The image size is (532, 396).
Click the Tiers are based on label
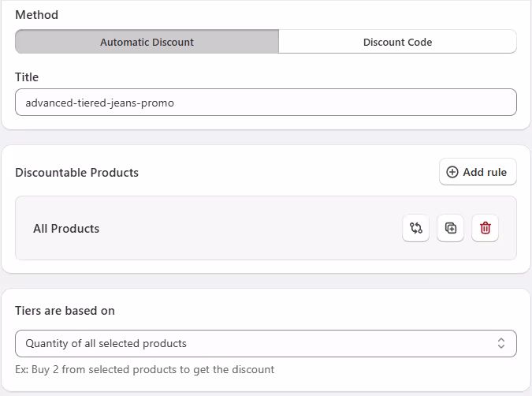(65, 311)
